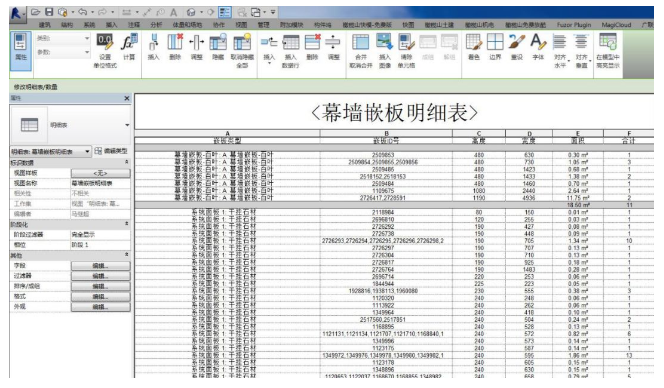Click the 编辑类型 (Edit Type) button
This screenshot has width=664, height=388.
(111, 151)
